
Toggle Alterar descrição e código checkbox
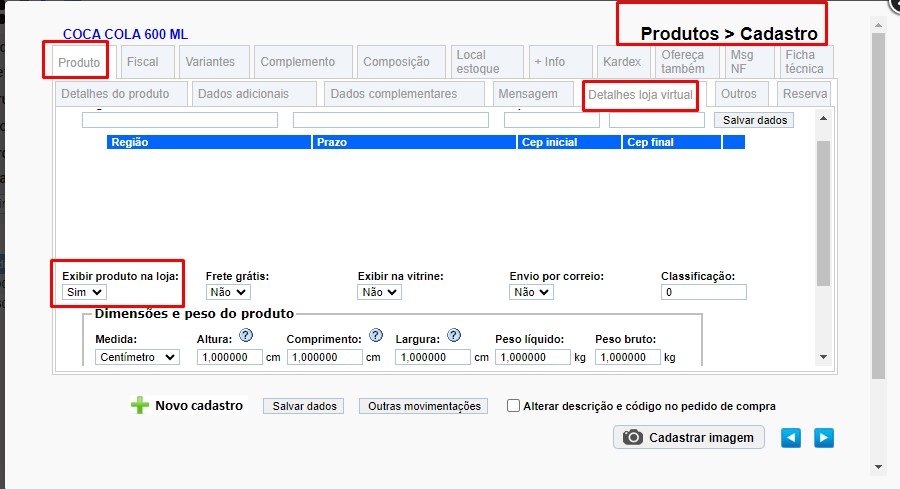[x=514, y=406]
